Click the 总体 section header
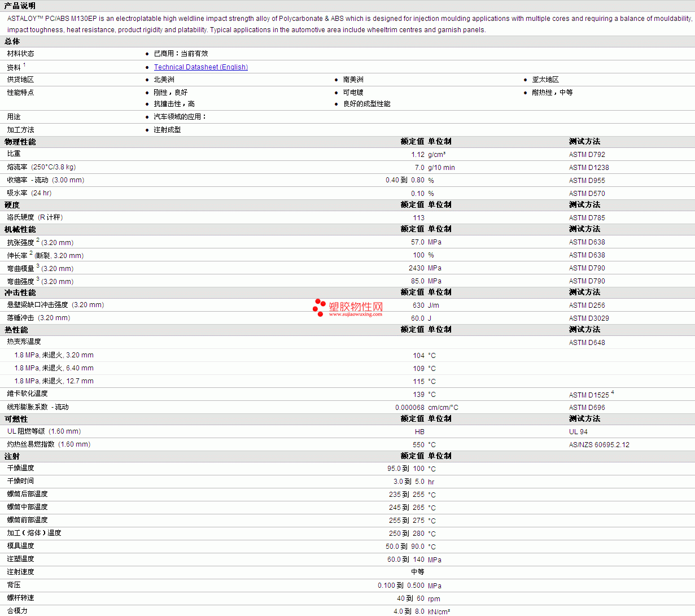 [x=12, y=41]
